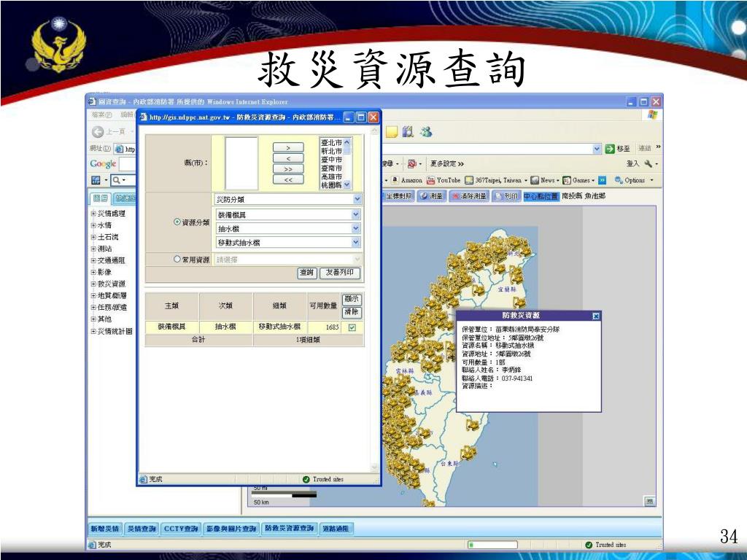Select 臺北市 in the county list
The height and width of the screenshot is (560, 747).
click(331, 142)
